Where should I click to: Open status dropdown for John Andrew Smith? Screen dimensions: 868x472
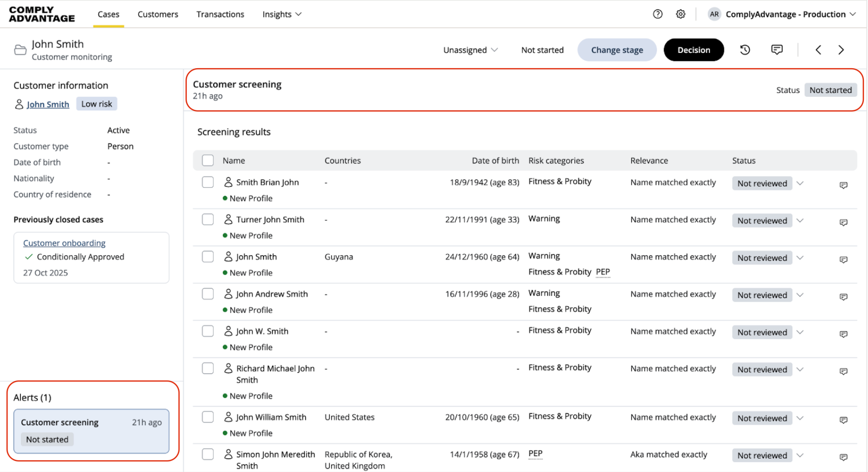tap(800, 295)
